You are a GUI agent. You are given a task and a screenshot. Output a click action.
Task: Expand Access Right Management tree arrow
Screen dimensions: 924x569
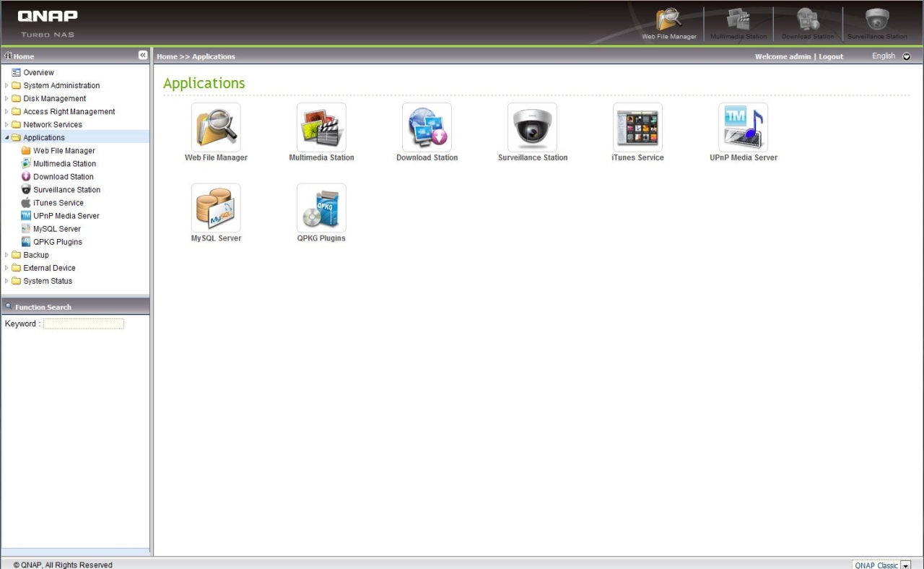6,112
